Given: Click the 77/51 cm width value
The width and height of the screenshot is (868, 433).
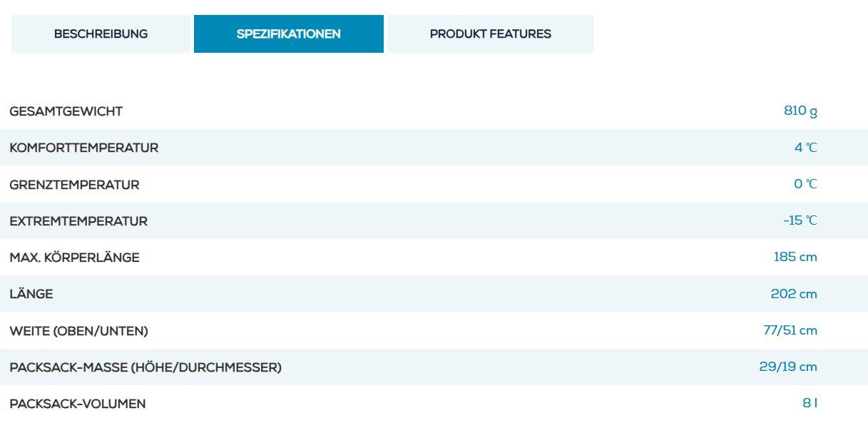Looking at the screenshot, I should [x=790, y=330].
